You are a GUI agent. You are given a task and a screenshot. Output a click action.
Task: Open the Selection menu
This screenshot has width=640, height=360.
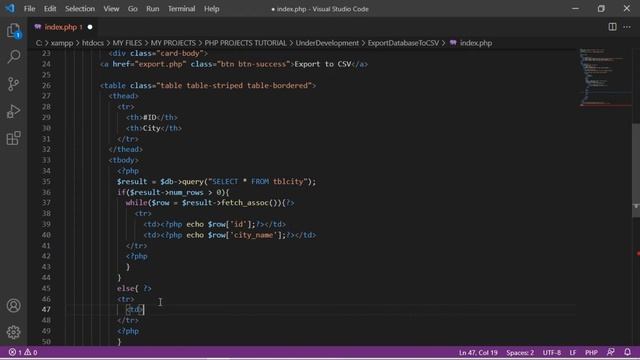pyautogui.click(x=80, y=9)
